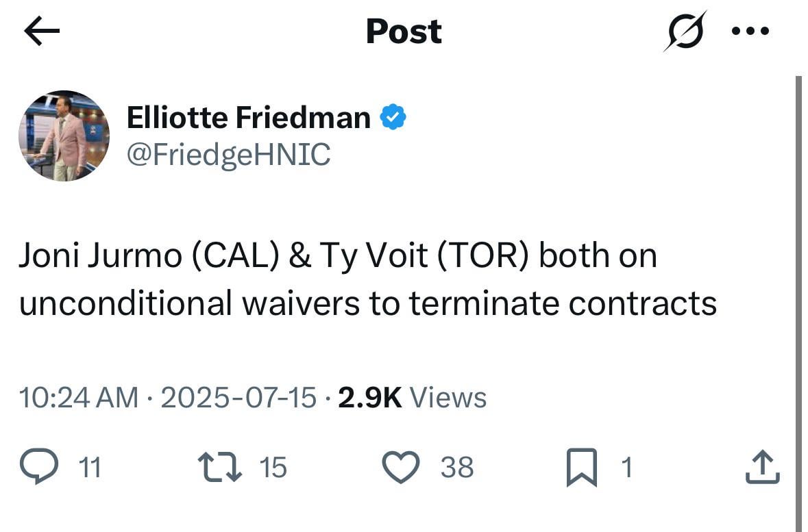Tap the 10:24 AM timestamp
The image size is (808, 532).
[x=78, y=397]
